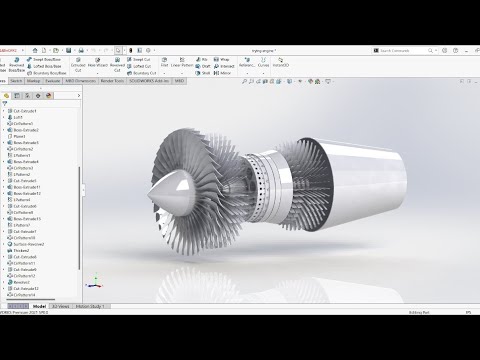Open DisplayManager appearance tab in left panel
480x360 pixels.
49,96
